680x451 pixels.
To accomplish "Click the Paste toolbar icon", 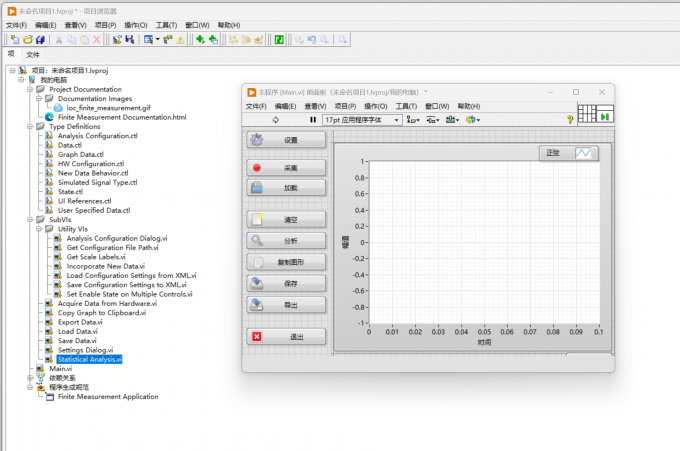I will (x=85, y=40).
